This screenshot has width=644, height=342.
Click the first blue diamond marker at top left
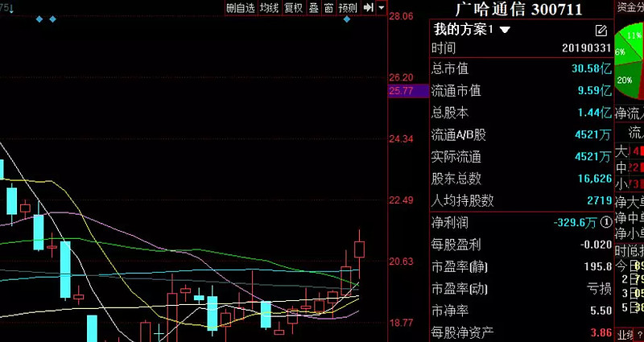tap(39, 19)
